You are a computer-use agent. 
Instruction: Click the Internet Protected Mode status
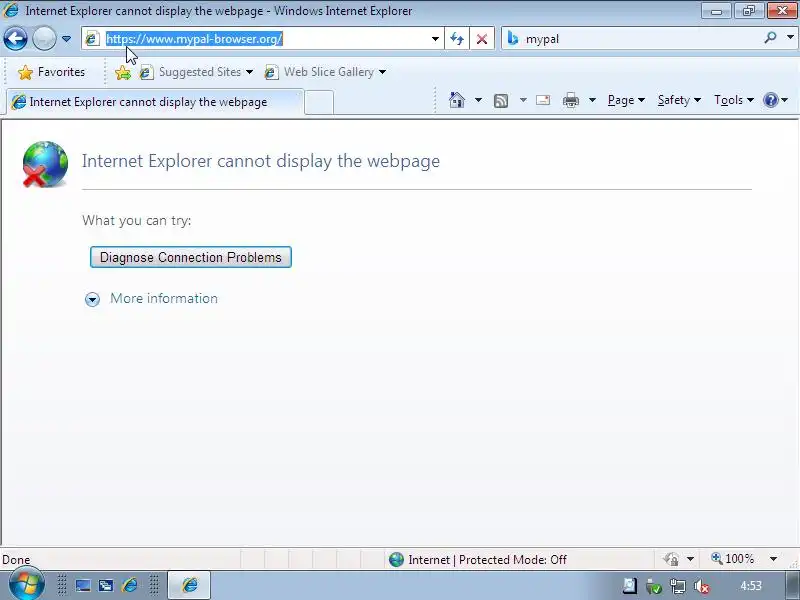click(478, 560)
